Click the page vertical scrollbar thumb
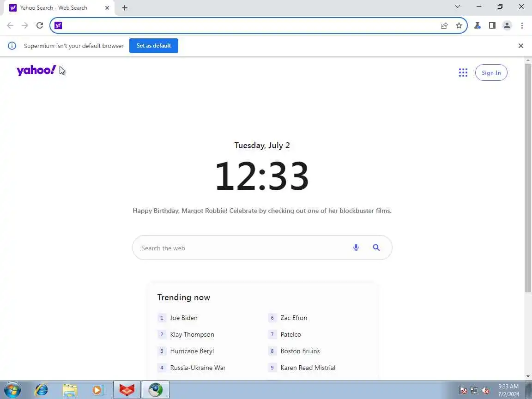532x399 pixels. click(x=528, y=178)
